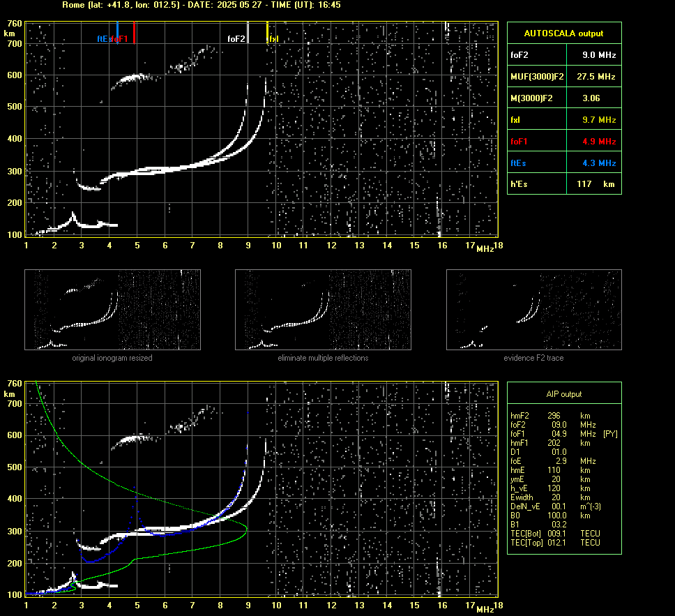Click the red foF1 value '4.9 MHz'
The width and height of the screenshot is (675, 616).
tap(599, 142)
